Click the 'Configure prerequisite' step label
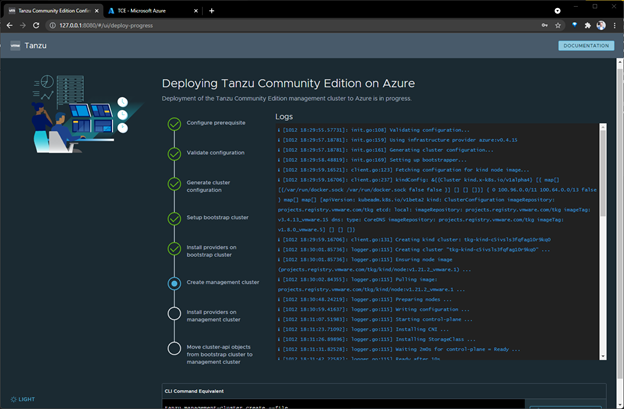The width and height of the screenshot is (624, 409). click(216, 123)
